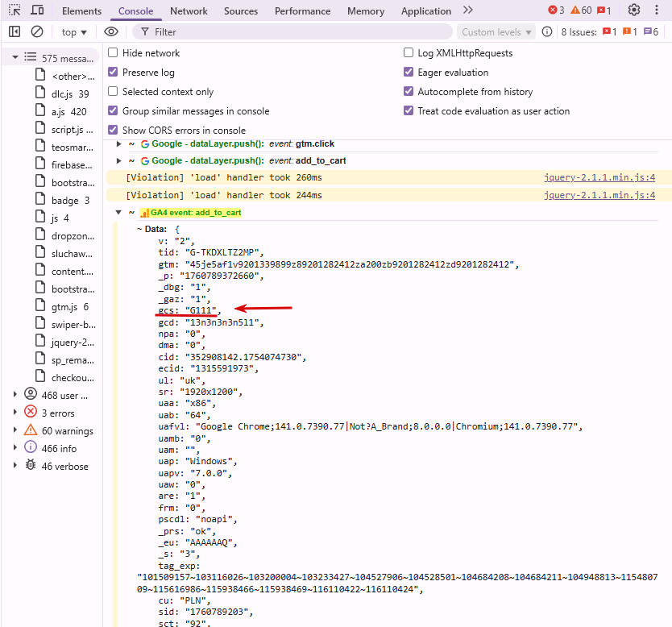This screenshot has width=672, height=627.
Task: Open the first jquery-2.1.1.min.js:4 source link
Action: tap(599, 177)
